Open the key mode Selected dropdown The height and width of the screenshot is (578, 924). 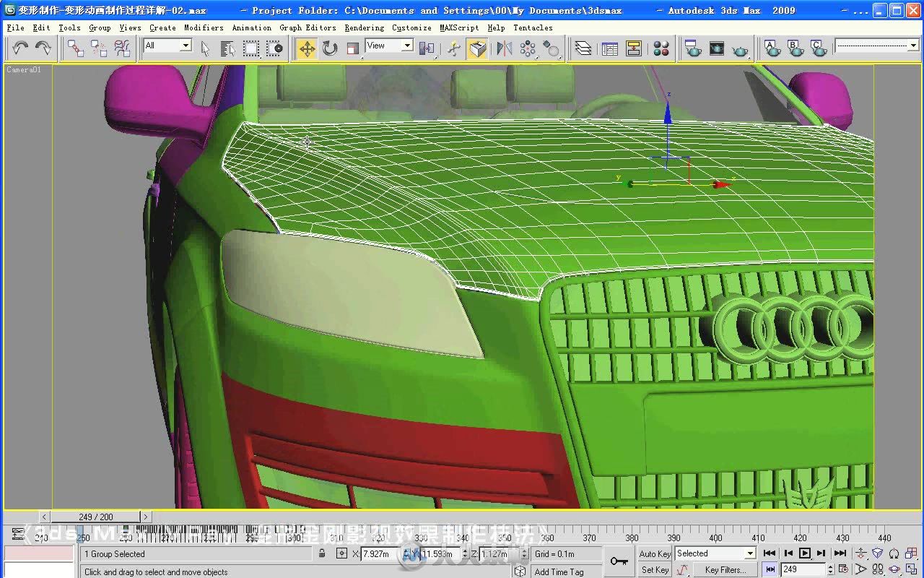click(715, 553)
